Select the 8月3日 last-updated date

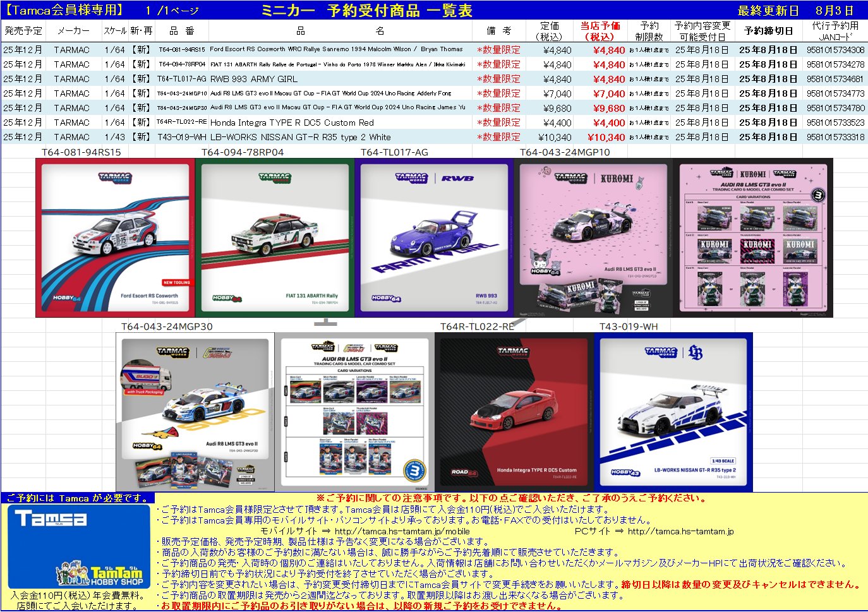(x=834, y=10)
